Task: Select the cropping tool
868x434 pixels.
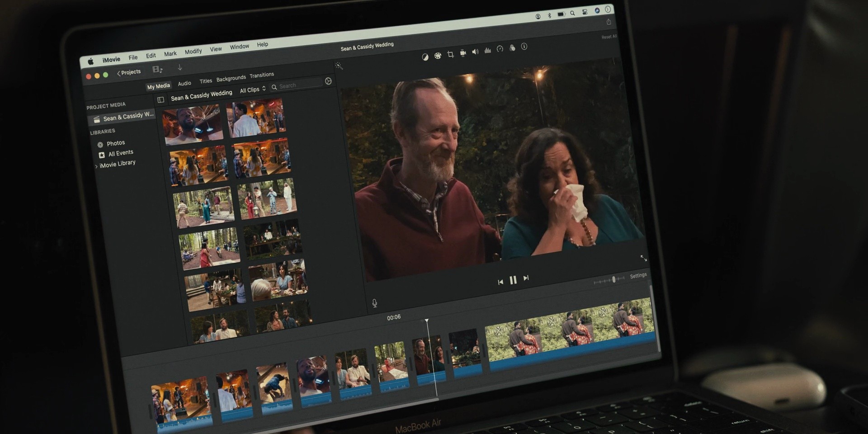Action: tap(450, 54)
